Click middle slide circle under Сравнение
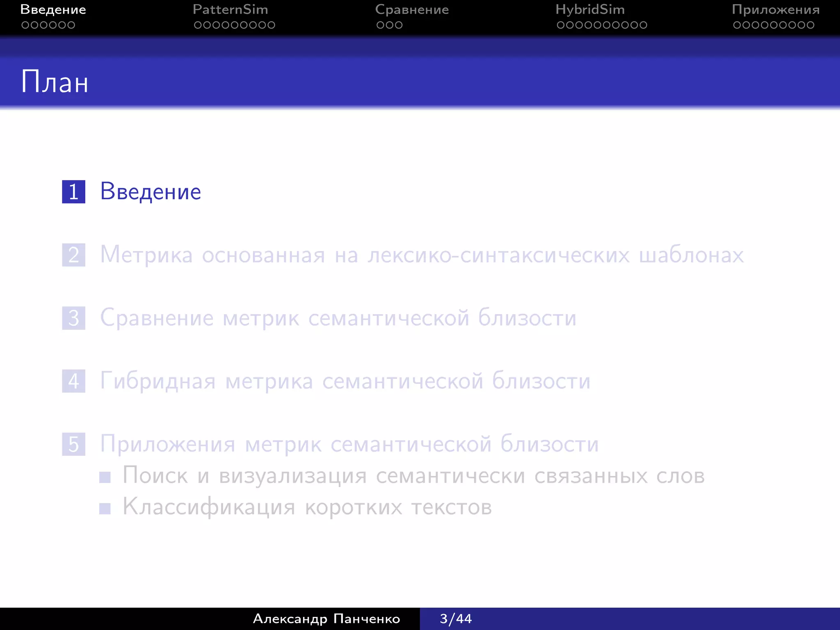 click(390, 25)
